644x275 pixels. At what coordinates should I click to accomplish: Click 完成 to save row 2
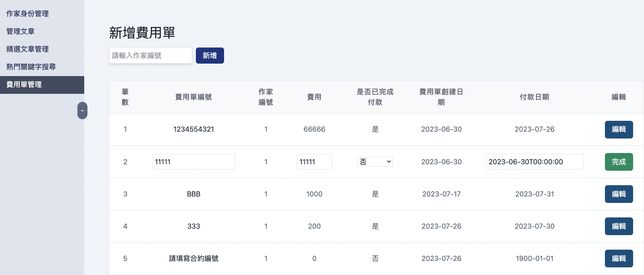pyautogui.click(x=619, y=162)
